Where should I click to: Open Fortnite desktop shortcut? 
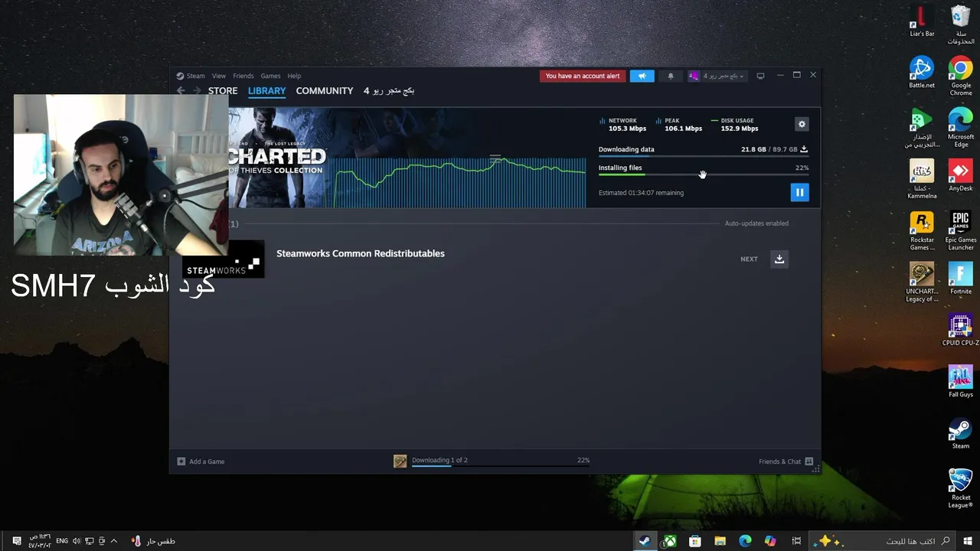pyautogui.click(x=961, y=279)
